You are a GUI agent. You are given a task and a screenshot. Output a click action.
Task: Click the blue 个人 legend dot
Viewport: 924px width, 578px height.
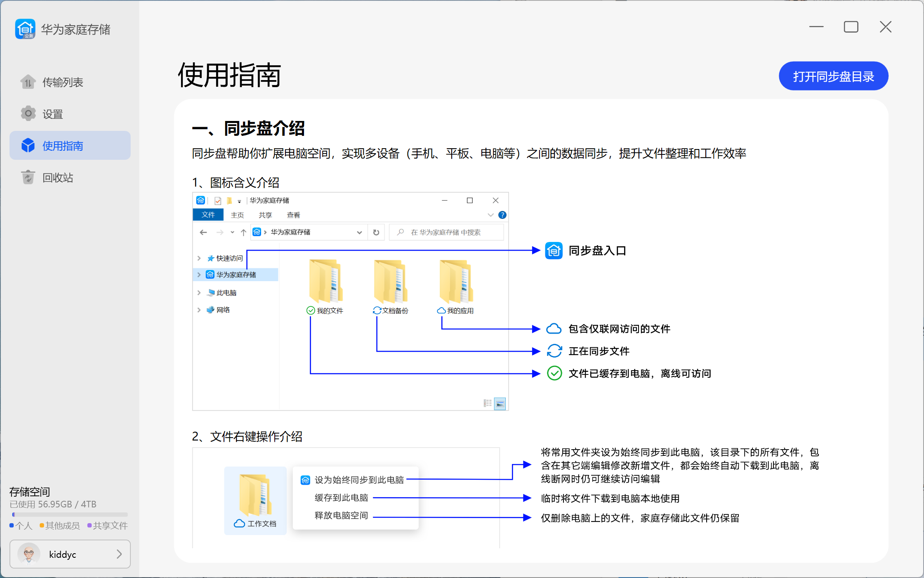coord(12,526)
